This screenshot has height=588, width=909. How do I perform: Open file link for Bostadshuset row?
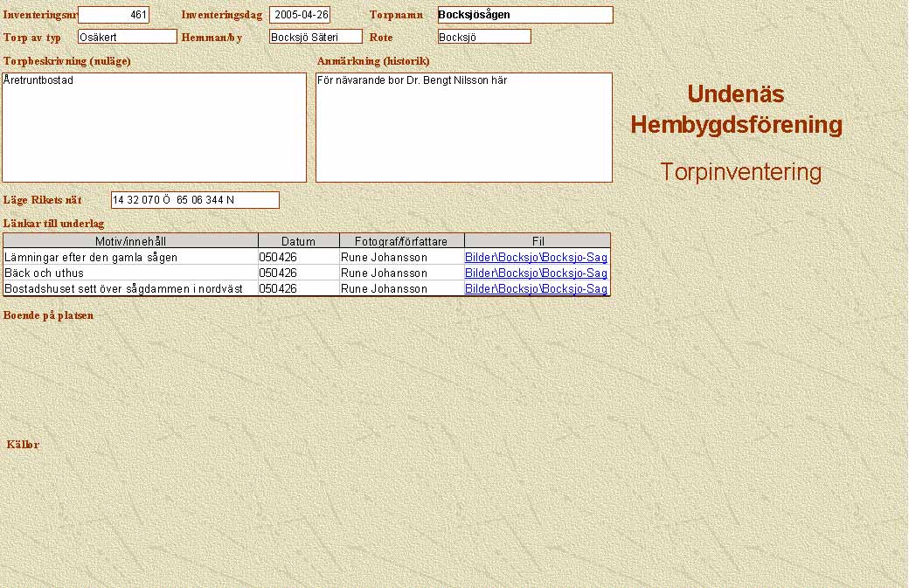(x=536, y=289)
